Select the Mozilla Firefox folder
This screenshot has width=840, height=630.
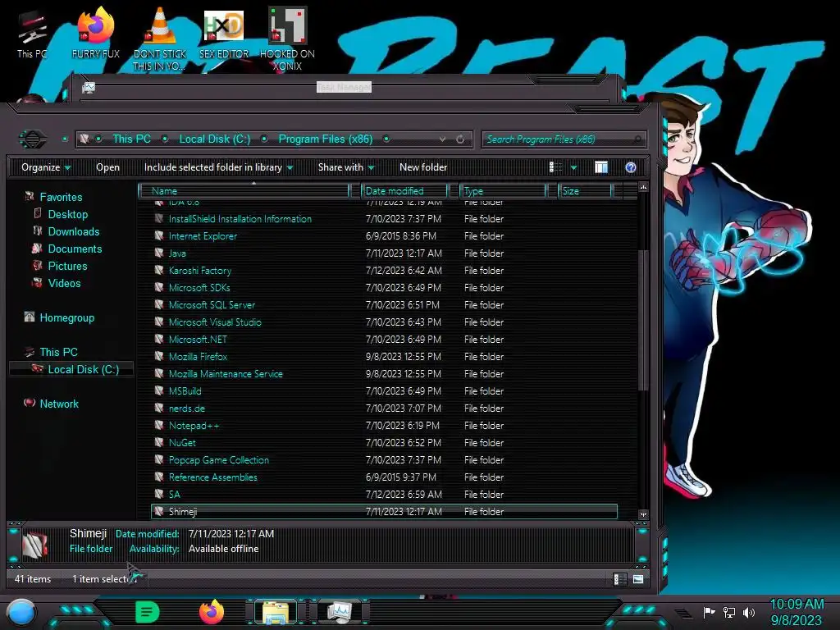coord(198,356)
